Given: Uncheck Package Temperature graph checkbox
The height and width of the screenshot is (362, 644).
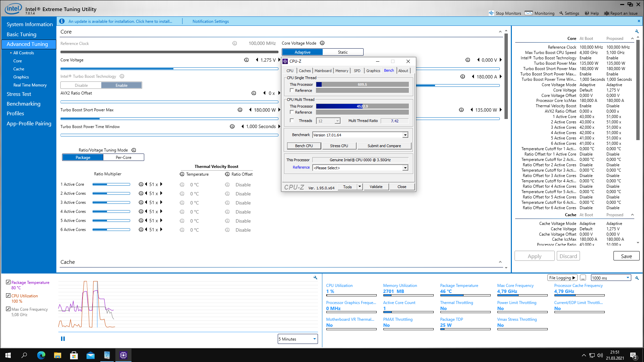Looking at the screenshot, I should click(x=8, y=282).
